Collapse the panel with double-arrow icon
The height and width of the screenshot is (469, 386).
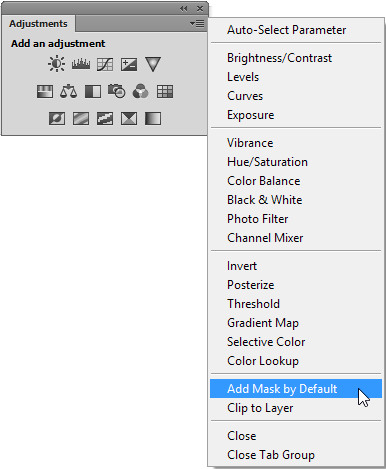[x=184, y=9]
